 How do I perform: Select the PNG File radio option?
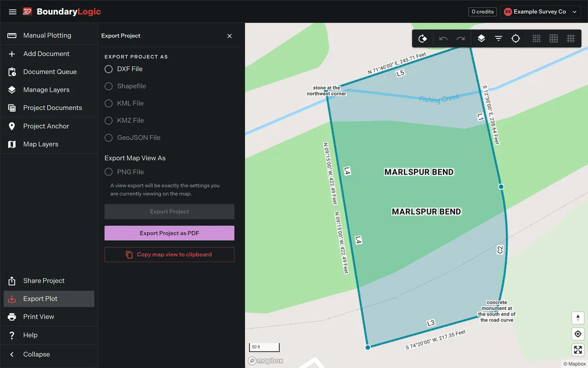[109, 172]
